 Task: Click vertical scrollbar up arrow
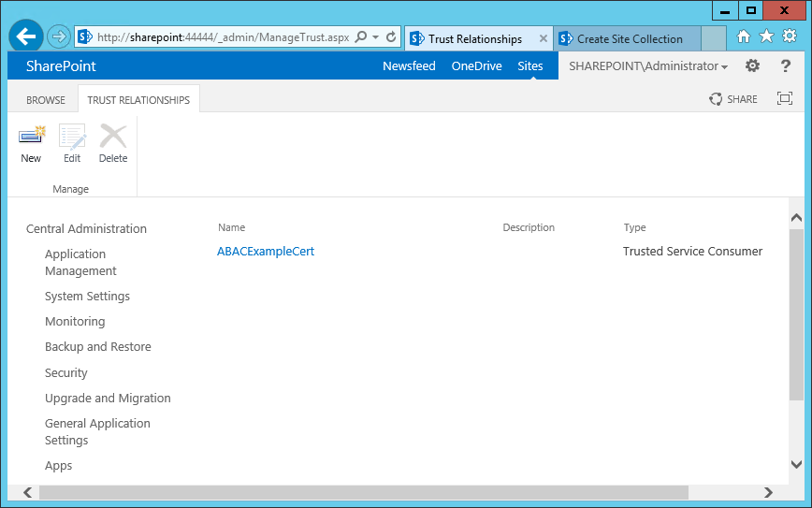tap(796, 218)
